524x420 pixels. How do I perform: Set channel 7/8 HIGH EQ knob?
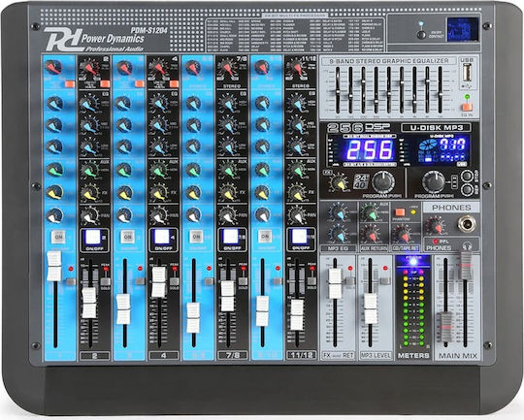pos(228,104)
